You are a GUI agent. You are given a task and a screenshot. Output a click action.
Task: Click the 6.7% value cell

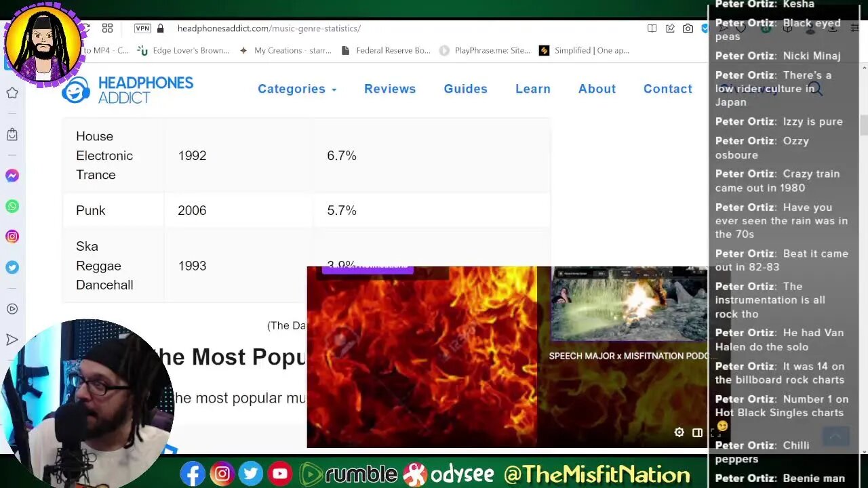click(431, 155)
